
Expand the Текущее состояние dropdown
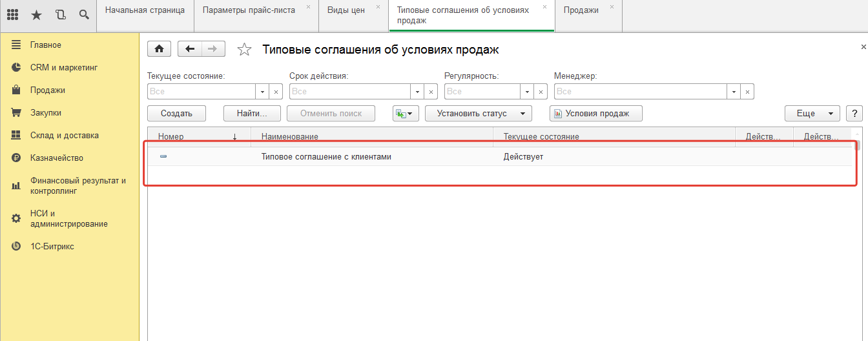262,92
